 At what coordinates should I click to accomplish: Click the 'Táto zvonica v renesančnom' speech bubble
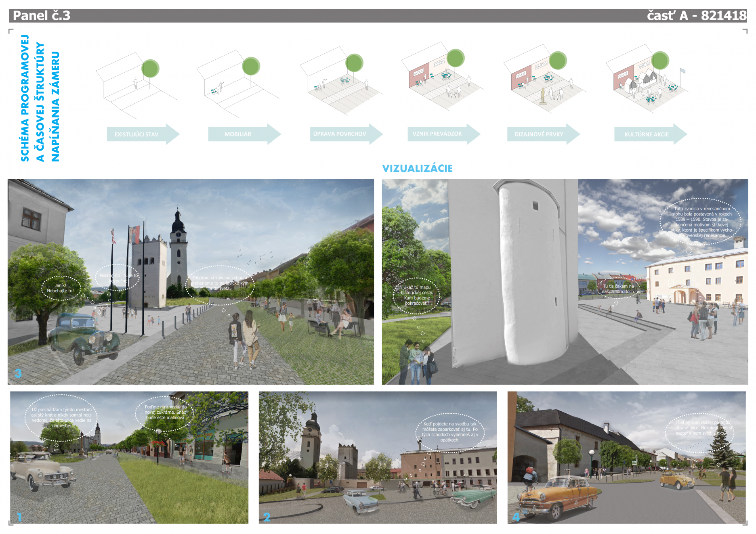[x=701, y=222]
